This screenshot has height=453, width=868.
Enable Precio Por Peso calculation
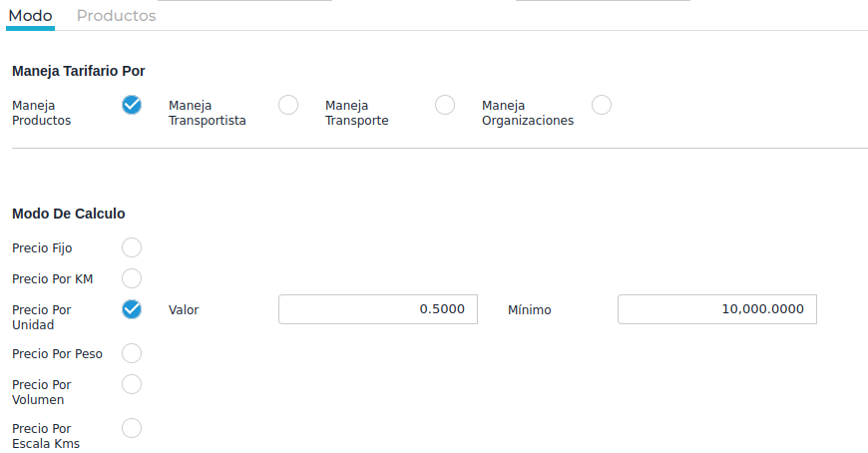(132, 353)
